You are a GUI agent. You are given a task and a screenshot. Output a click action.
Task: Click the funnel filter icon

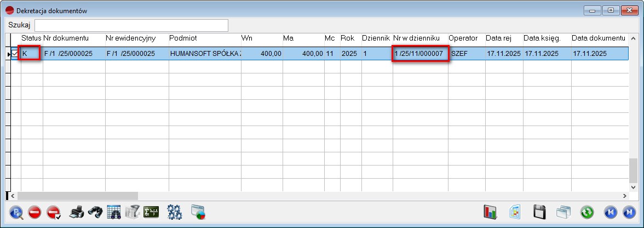click(132, 212)
